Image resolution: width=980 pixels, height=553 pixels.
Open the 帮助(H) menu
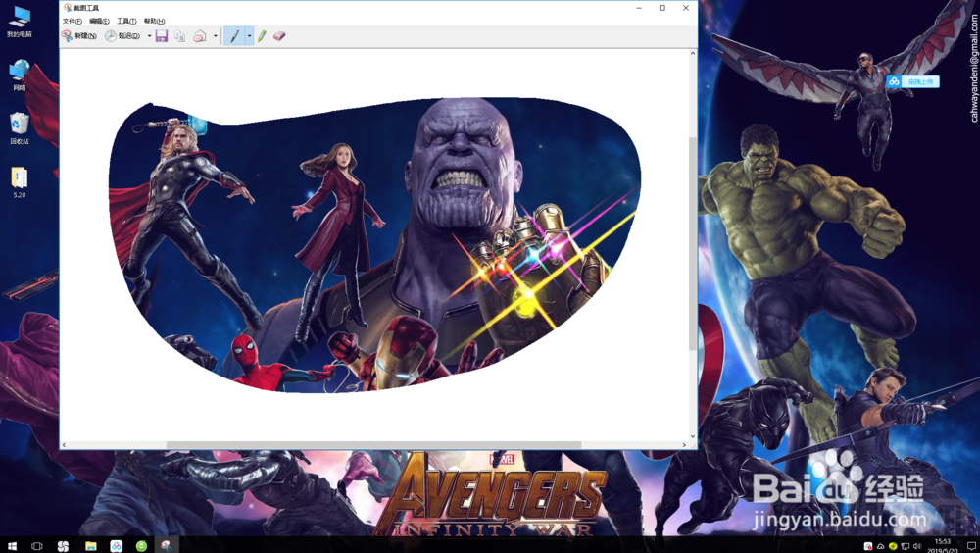[154, 21]
